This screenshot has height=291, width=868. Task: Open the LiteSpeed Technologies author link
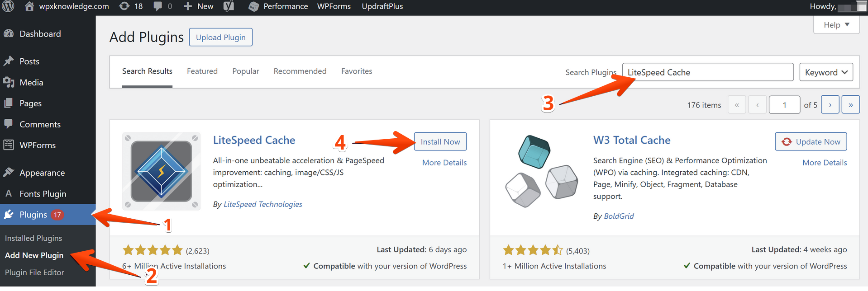(262, 204)
